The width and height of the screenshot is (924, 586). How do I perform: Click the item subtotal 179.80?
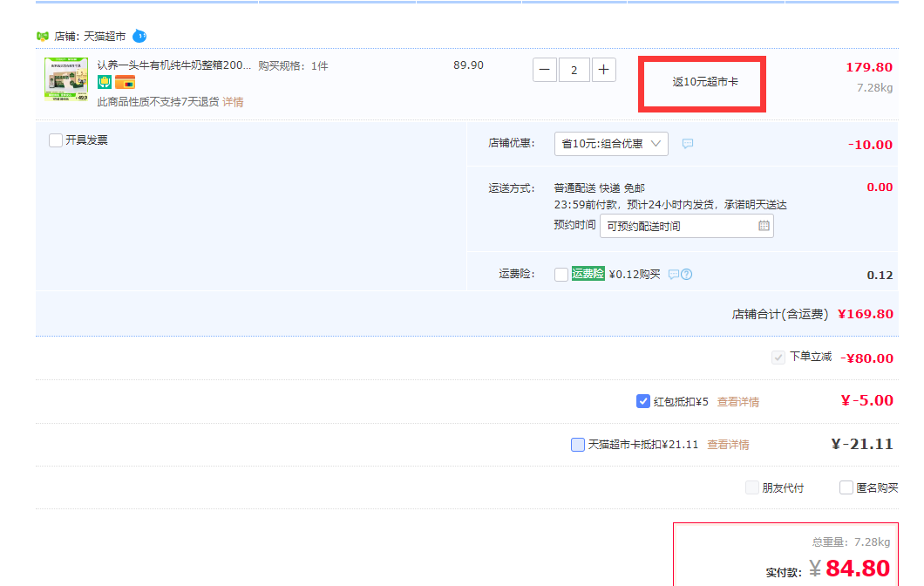(x=868, y=67)
